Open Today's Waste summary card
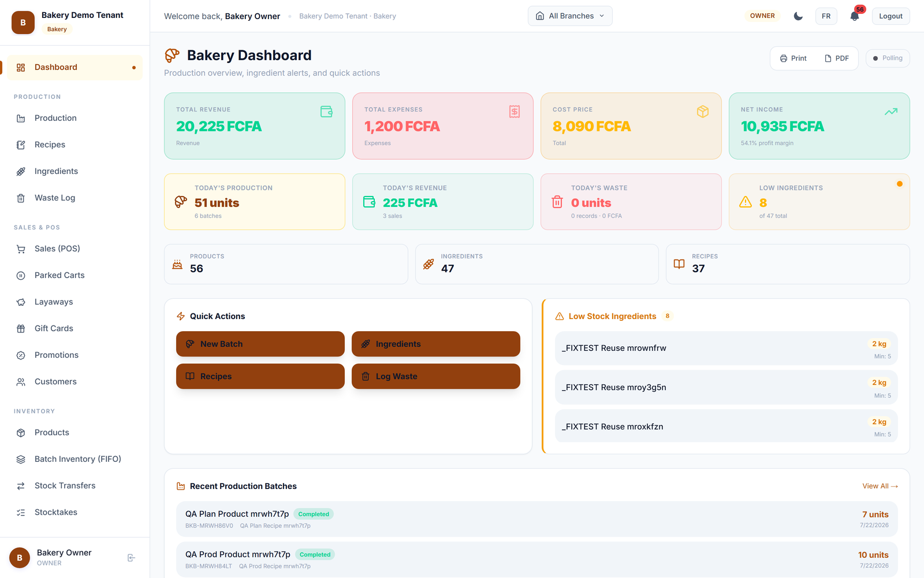The image size is (924, 578). pos(631,202)
